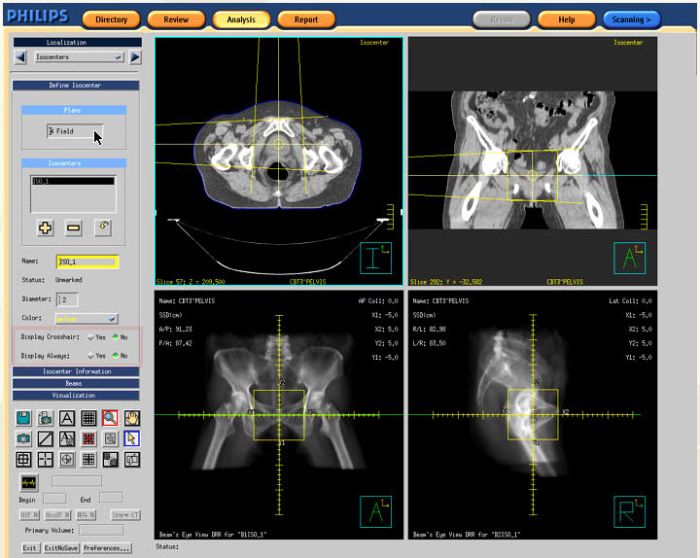Open the Report tab
Image resolution: width=700 pixels, height=558 pixels.
click(306, 19)
